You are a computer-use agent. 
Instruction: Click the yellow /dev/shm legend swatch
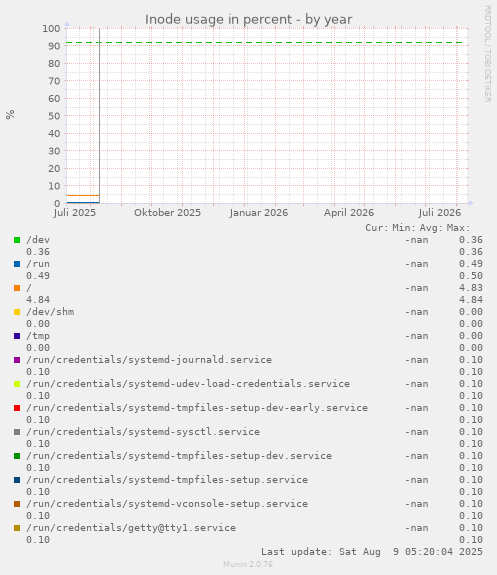click(17, 312)
